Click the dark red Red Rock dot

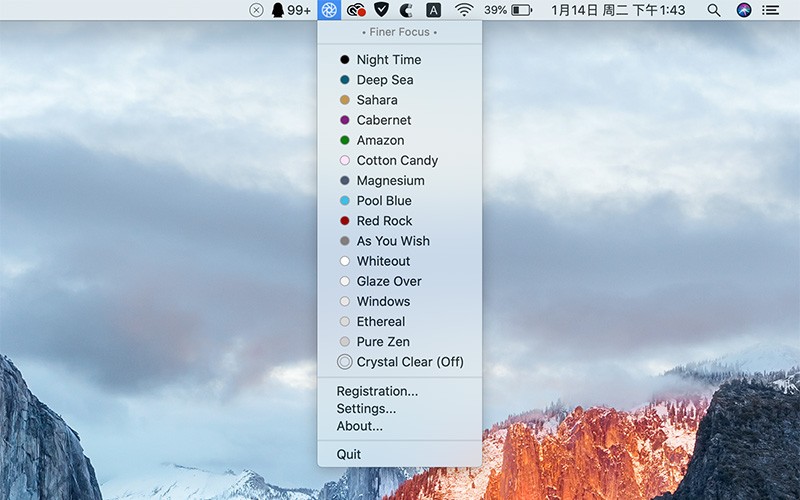[345, 221]
